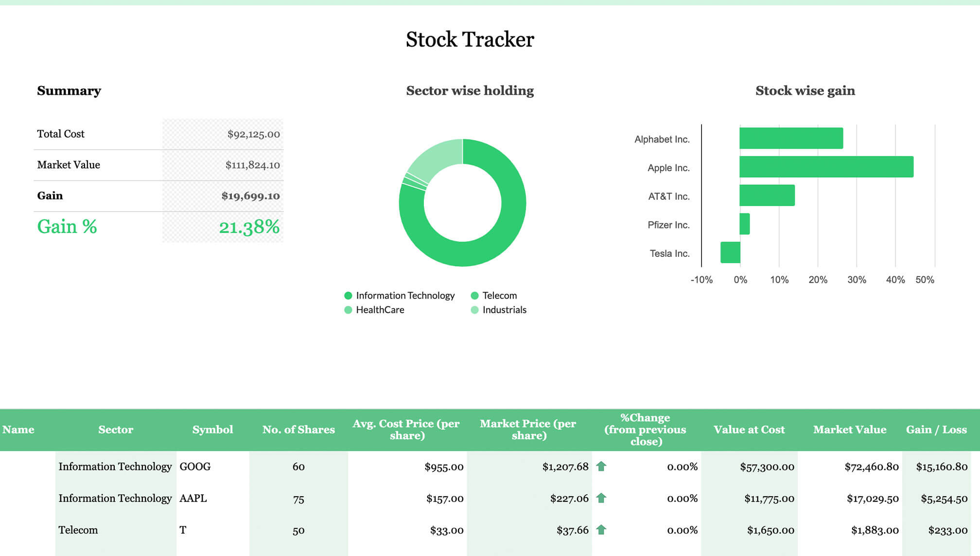Click the small Pfizer Inc. gain bar
980x556 pixels.
click(x=744, y=224)
